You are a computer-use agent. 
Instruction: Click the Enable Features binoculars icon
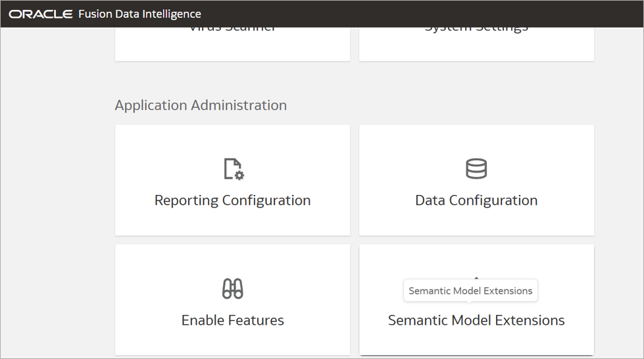click(233, 289)
